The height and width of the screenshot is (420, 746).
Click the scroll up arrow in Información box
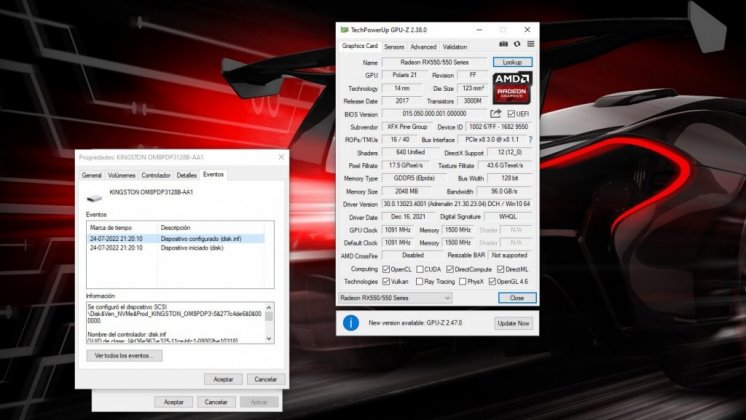tap(269, 307)
